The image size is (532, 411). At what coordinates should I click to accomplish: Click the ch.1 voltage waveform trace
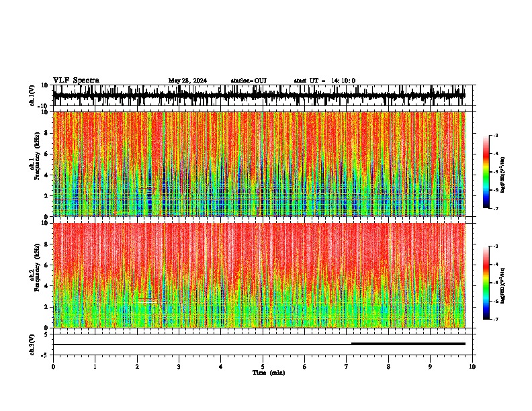[259, 95]
